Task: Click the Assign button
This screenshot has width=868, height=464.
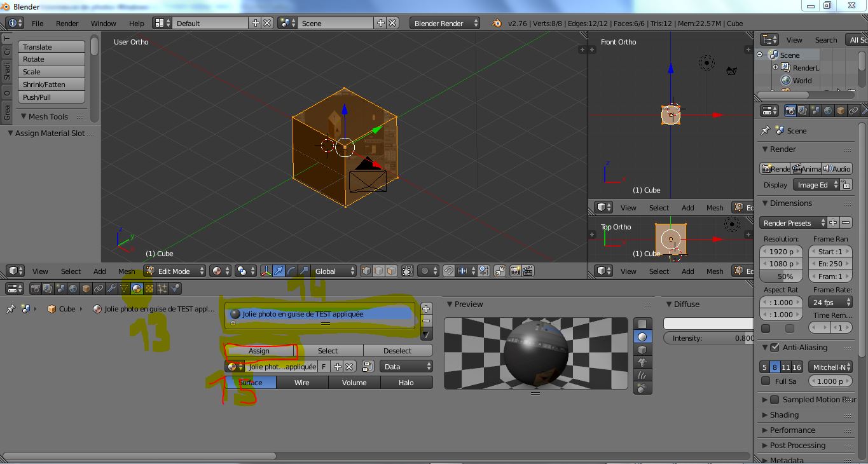Action: tap(259, 351)
